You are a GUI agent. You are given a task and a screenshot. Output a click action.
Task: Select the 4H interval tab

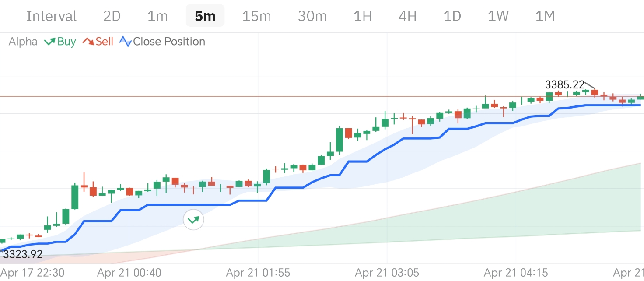[407, 16]
